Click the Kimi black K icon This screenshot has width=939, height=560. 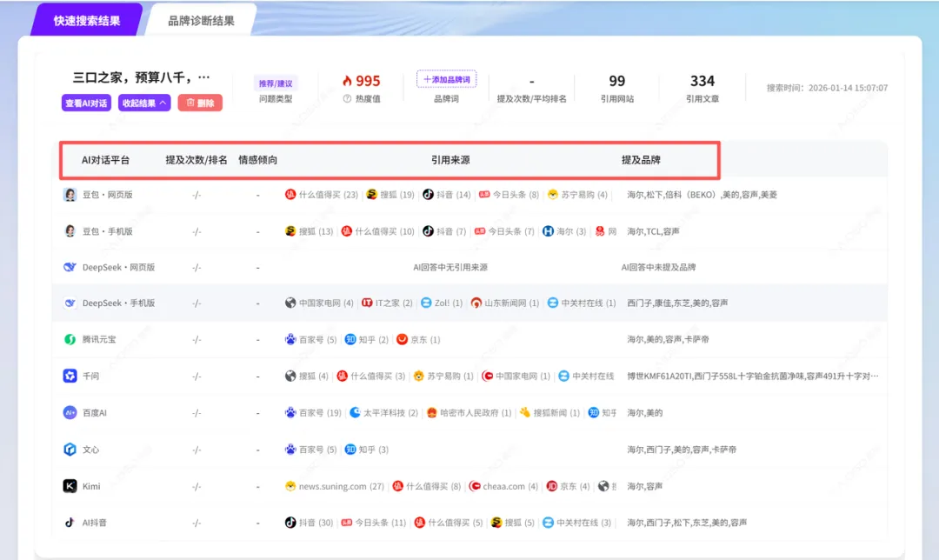tap(70, 486)
